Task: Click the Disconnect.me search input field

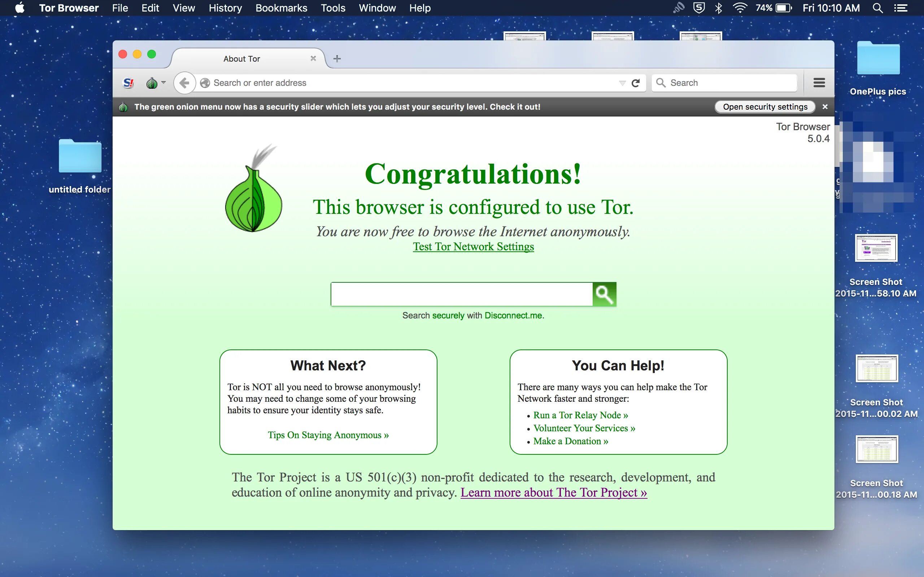Action: click(x=461, y=294)
